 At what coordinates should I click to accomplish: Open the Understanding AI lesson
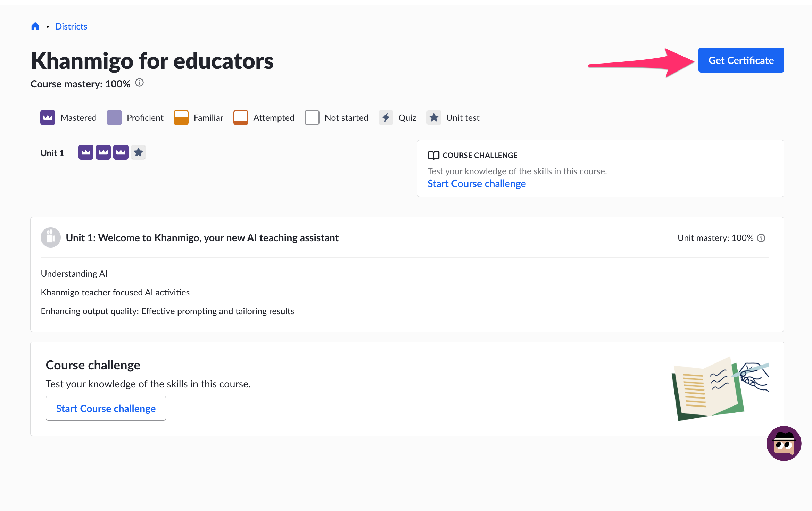74,274
